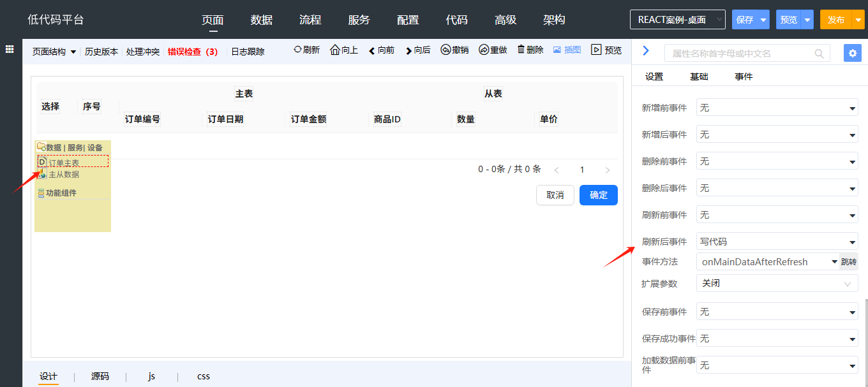Go to next page in table pagination
This screenshot has height=387, width=868.
pyautogui.click(x=608, y=170)
